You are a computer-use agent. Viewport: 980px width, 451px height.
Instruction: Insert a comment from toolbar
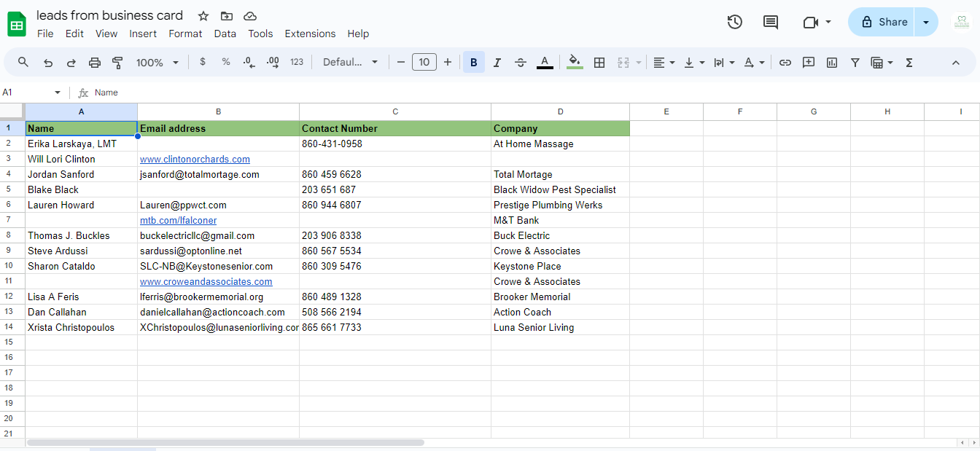pyautogui.click(x=809, y=63)
